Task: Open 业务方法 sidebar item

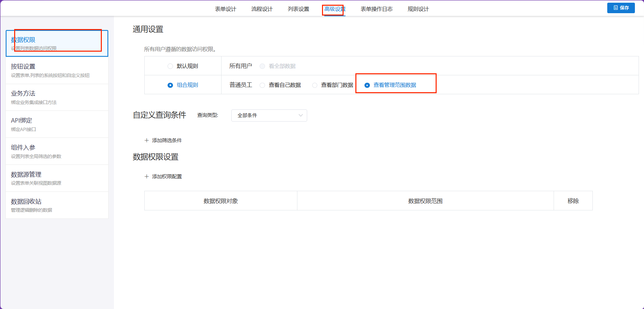Action: coord(57,97)
